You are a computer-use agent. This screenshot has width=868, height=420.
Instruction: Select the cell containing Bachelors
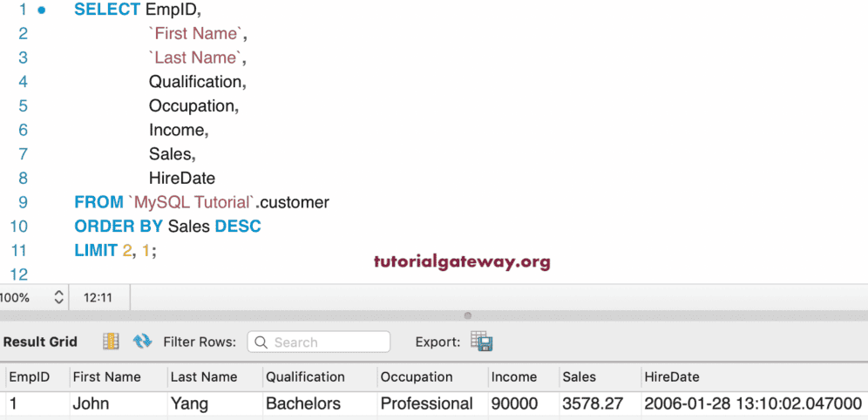[320, 403]
